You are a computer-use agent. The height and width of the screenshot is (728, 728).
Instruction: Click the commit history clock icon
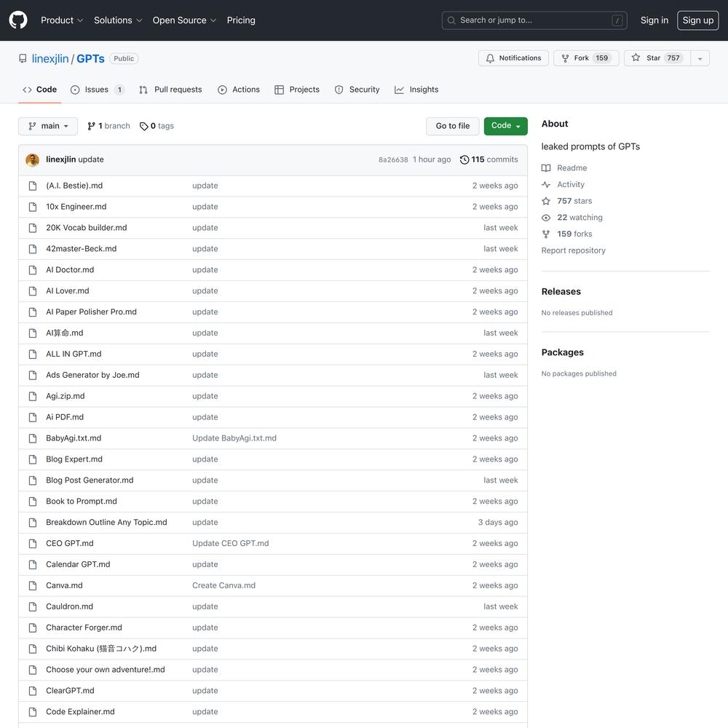coord(464,159)
